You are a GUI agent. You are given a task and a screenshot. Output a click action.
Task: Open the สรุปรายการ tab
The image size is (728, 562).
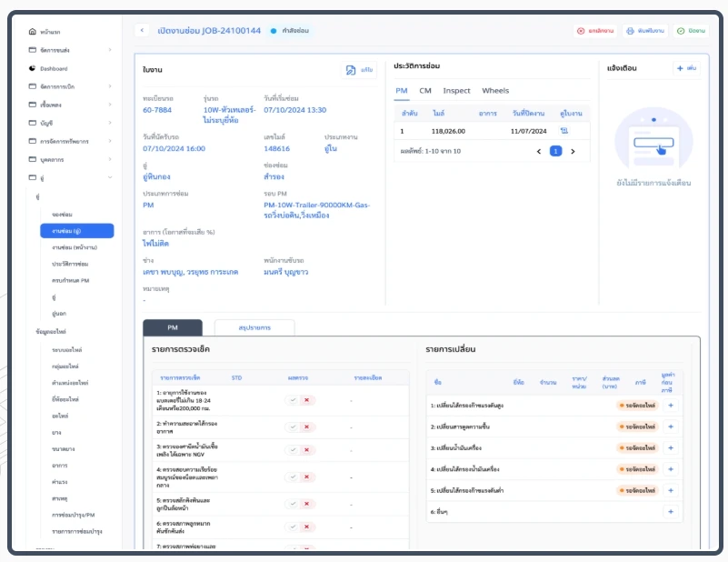coord(254,327)
